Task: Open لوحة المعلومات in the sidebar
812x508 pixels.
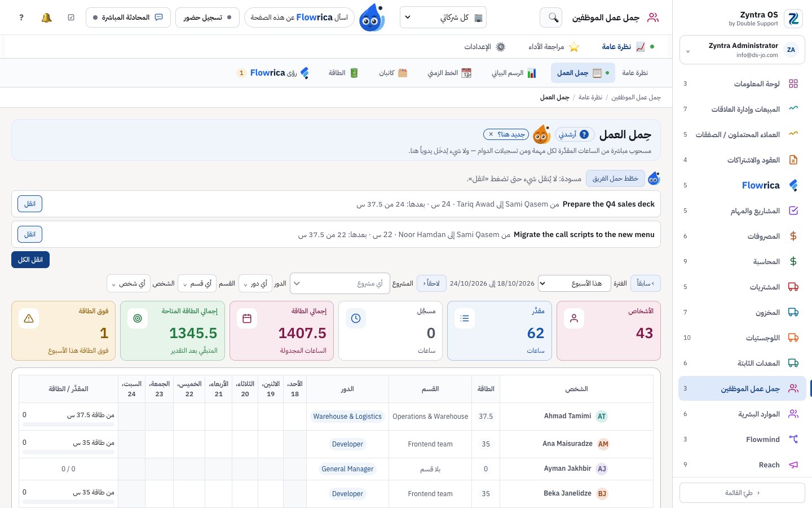Action: coord(742,84)
